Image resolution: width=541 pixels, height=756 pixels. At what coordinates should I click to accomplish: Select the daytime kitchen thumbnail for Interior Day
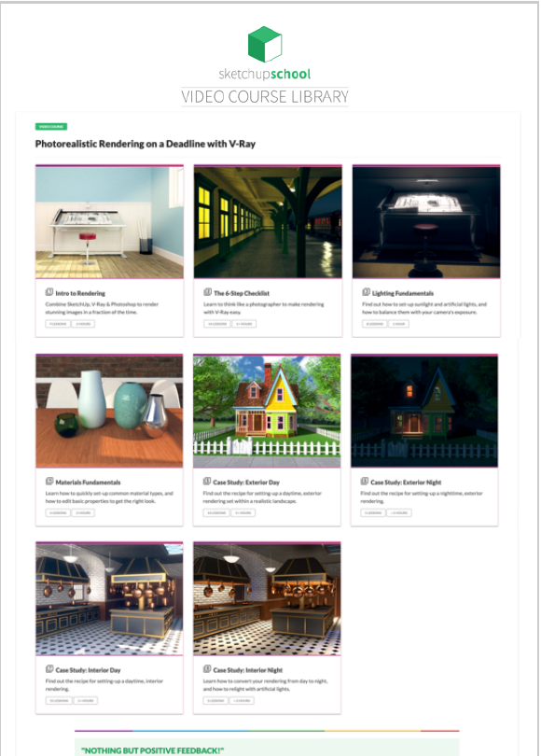tap(109, 598)
